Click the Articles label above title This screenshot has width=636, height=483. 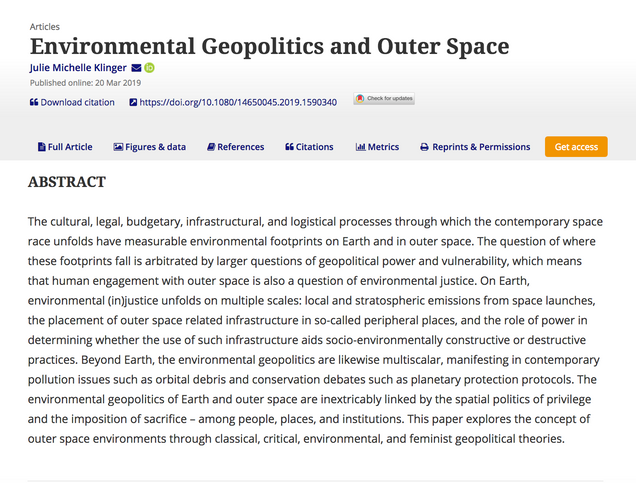tap(44, 26)
